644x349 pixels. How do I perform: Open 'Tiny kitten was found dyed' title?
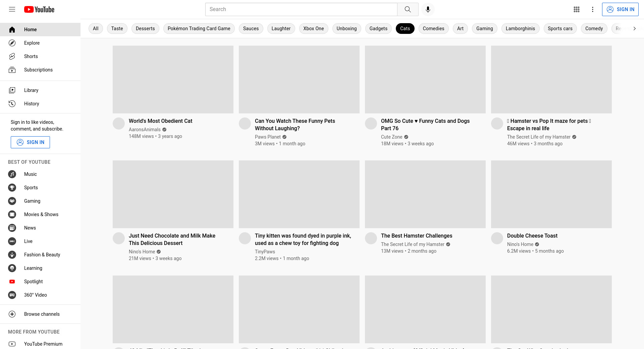tap(303, 239)
